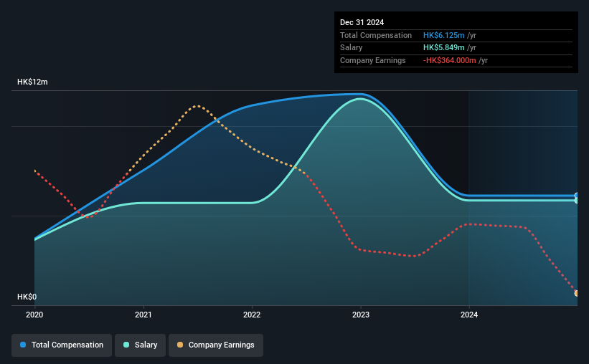Click the Company Earnings end data point
Viewport: 589px width, 364px height.
[577, 293]
